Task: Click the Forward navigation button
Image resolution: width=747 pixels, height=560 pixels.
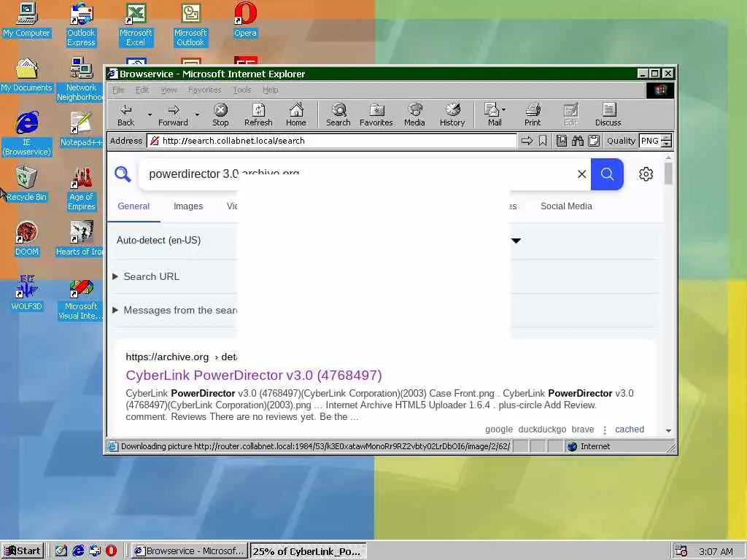Action: 173,115
